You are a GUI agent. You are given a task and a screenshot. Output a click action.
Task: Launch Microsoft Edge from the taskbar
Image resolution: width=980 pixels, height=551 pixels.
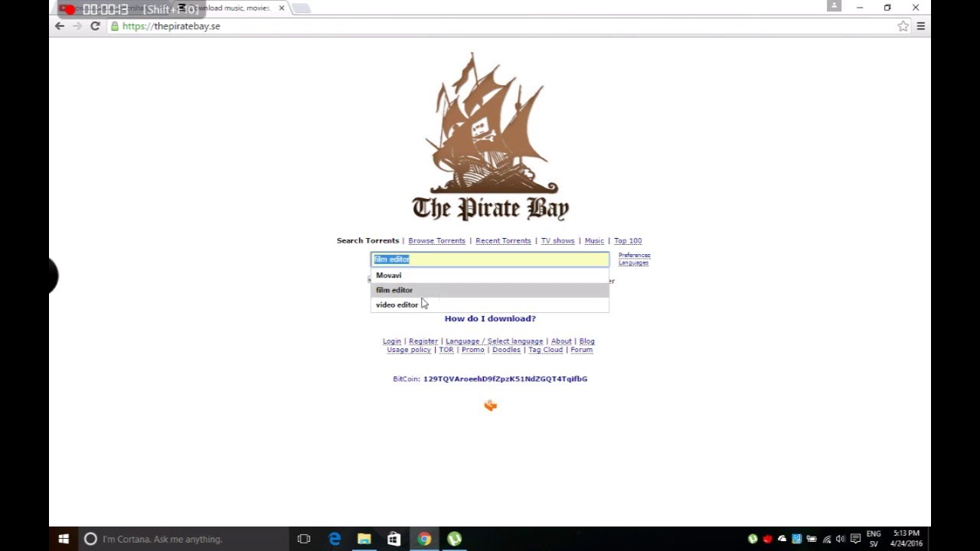point(335,539)
